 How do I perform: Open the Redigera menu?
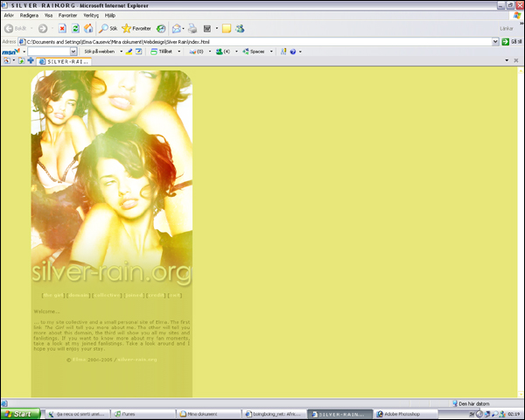pyautogui.click(x=29, y=16)
